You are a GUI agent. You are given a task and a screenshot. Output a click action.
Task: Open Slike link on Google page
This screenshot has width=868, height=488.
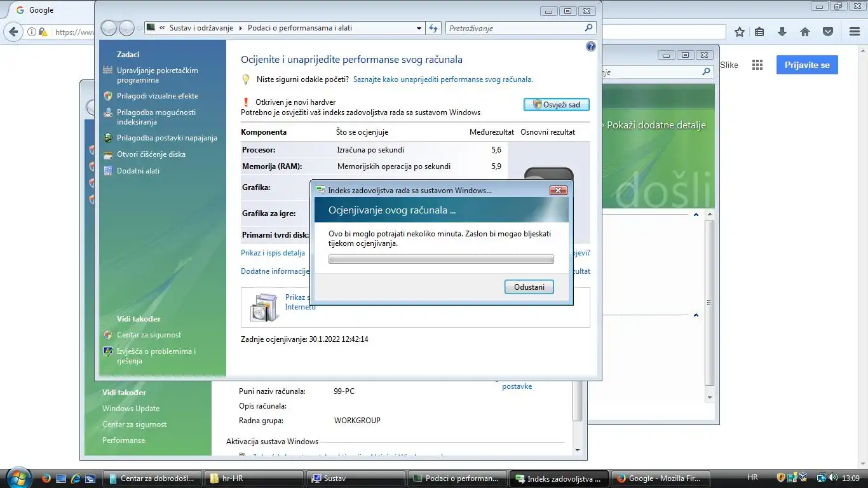[x=729, y=65]
